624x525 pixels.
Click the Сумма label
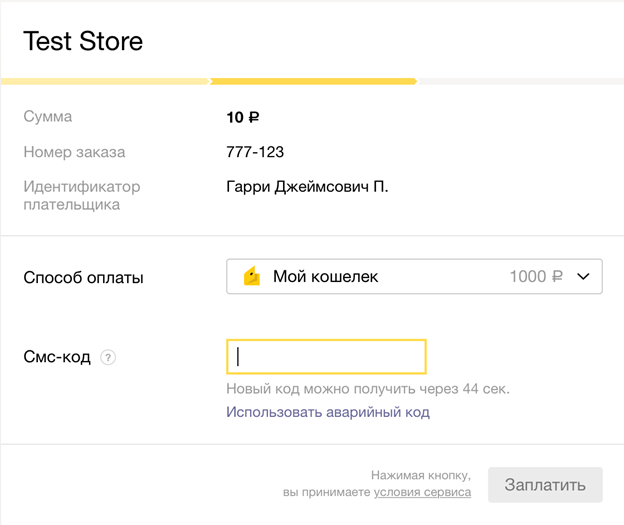48,117
